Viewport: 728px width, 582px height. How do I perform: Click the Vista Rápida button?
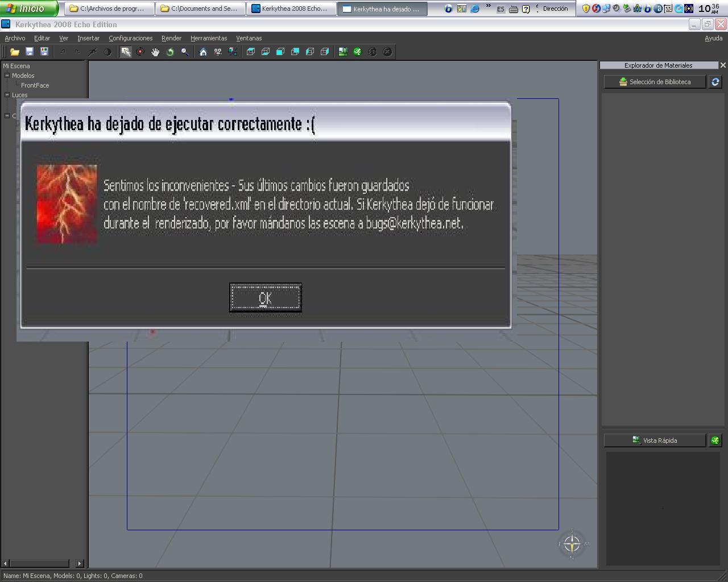click(x=655, y=440)
